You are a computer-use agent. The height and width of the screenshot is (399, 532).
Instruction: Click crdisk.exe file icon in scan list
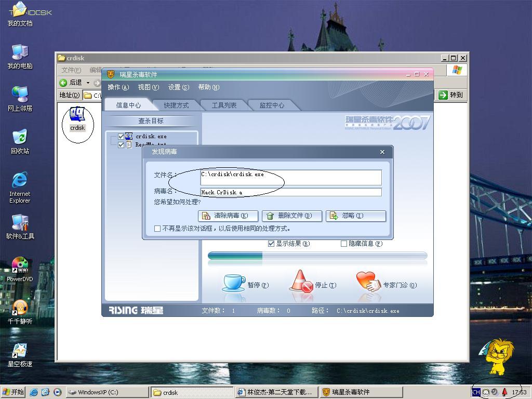pos(129,137)
